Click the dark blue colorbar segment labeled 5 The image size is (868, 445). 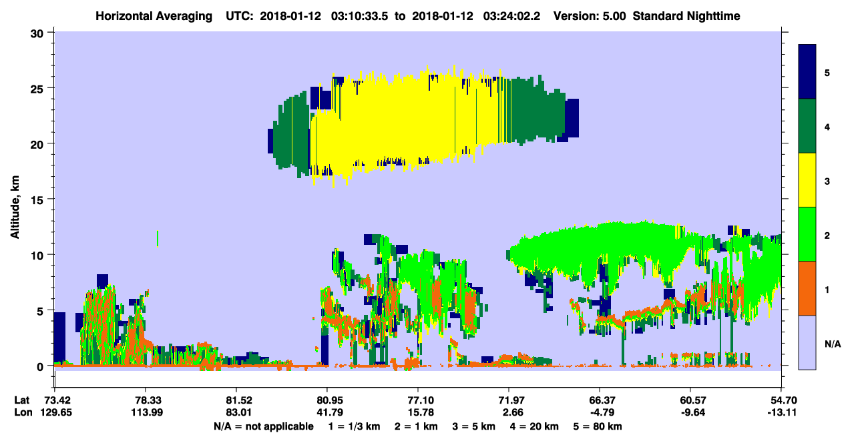pyautogui.click(x=807, y=71)
